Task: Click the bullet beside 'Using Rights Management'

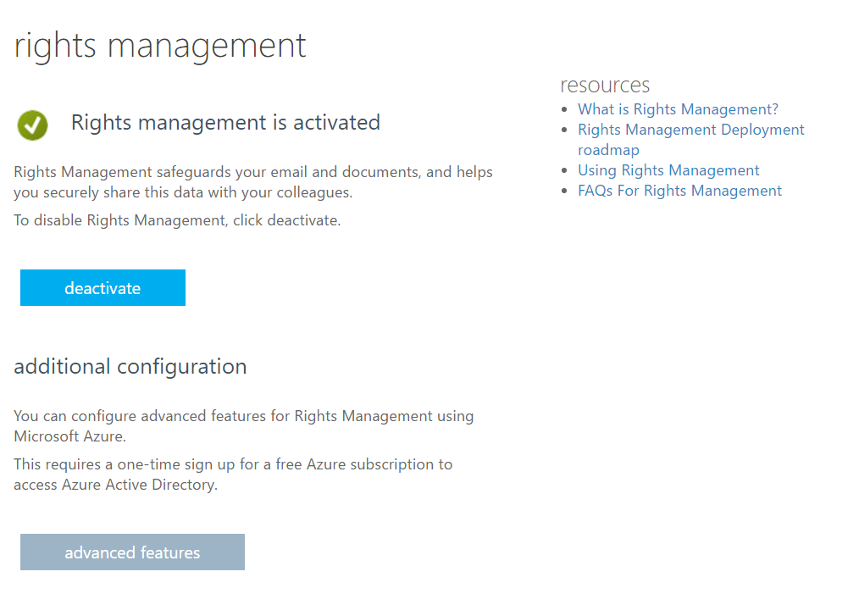Action: (566, 171)
